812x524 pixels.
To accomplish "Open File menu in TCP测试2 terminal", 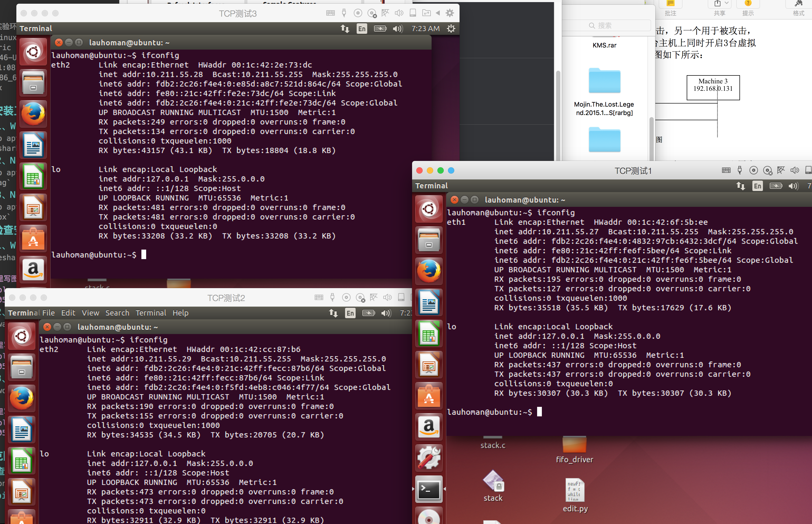I will click(48, 313).
